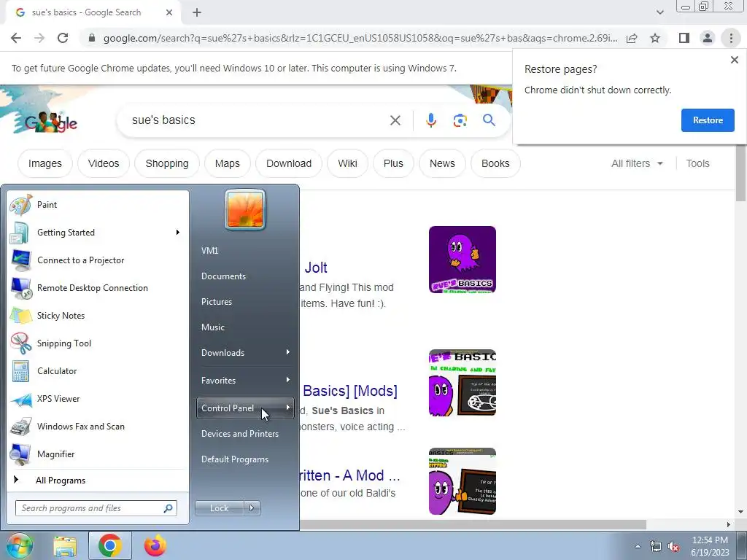The image size is (747, 560).
Task: Filter results by Videos
Action: [104, 163]
